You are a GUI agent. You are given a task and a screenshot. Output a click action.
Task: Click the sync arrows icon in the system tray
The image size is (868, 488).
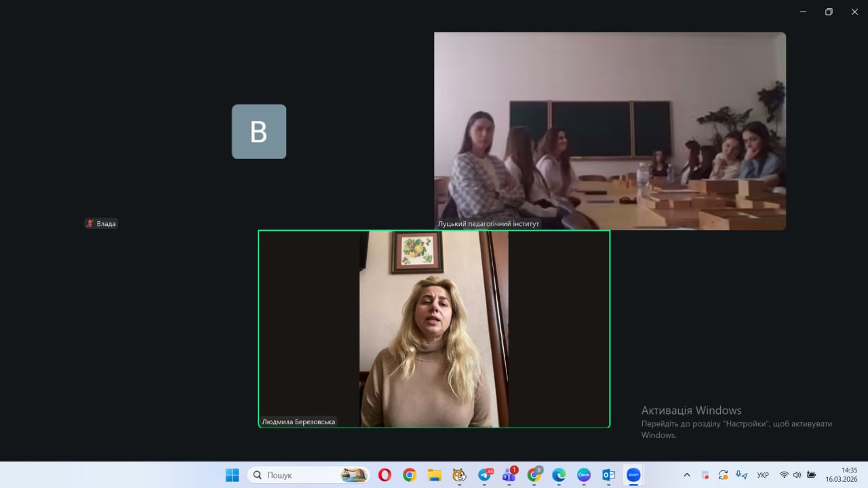tap(724, 475)
